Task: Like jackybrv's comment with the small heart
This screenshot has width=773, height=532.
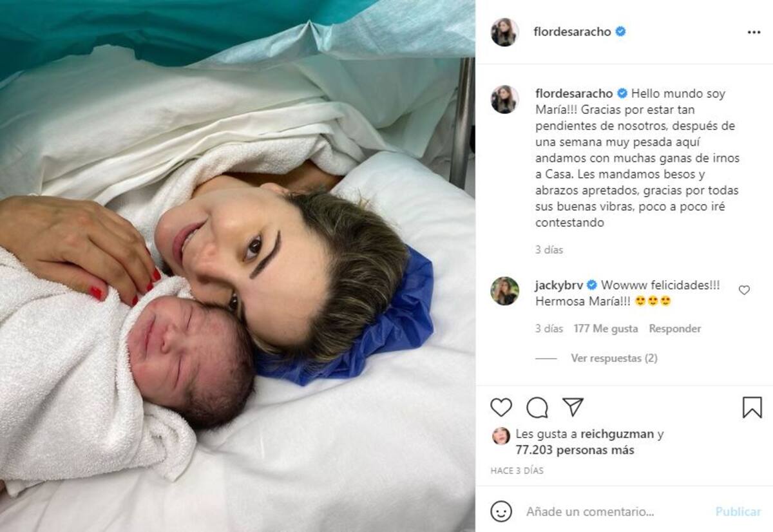Action: (744, 290)
